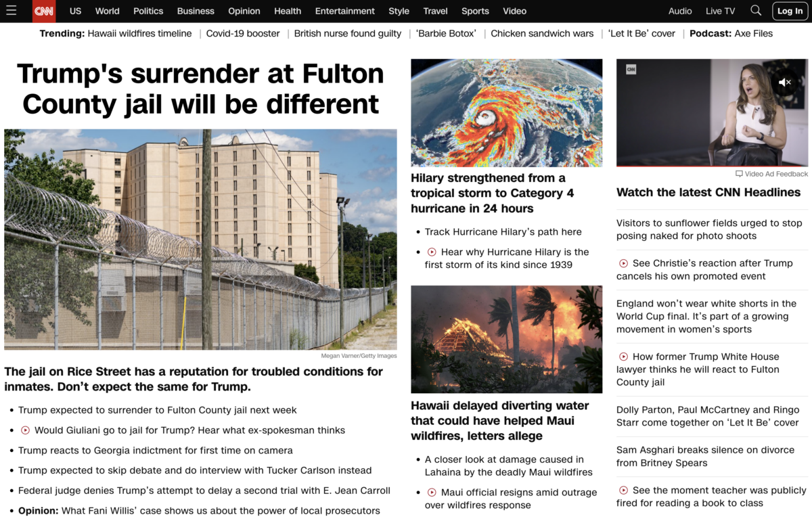Open Watch the latest CNN Headlines
The height and width of the screenshot is (519, 812).
pyautogui.click(x=708, y=192)
